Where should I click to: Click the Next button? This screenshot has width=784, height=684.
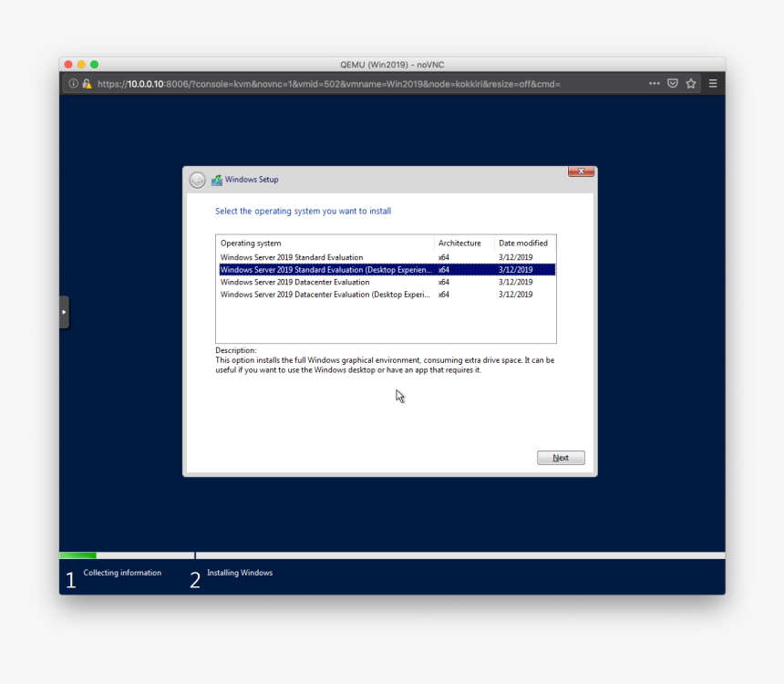(x=561, y=458)
